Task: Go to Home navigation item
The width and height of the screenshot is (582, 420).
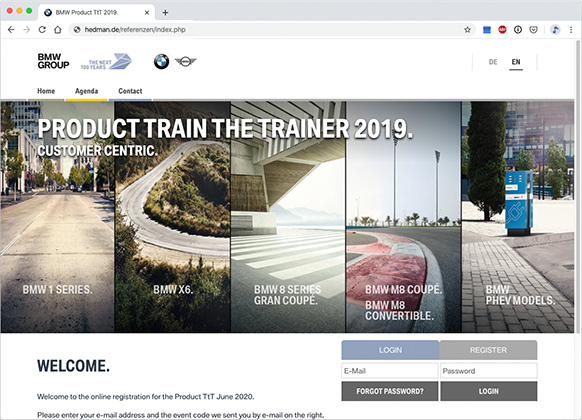Action: 46,91
